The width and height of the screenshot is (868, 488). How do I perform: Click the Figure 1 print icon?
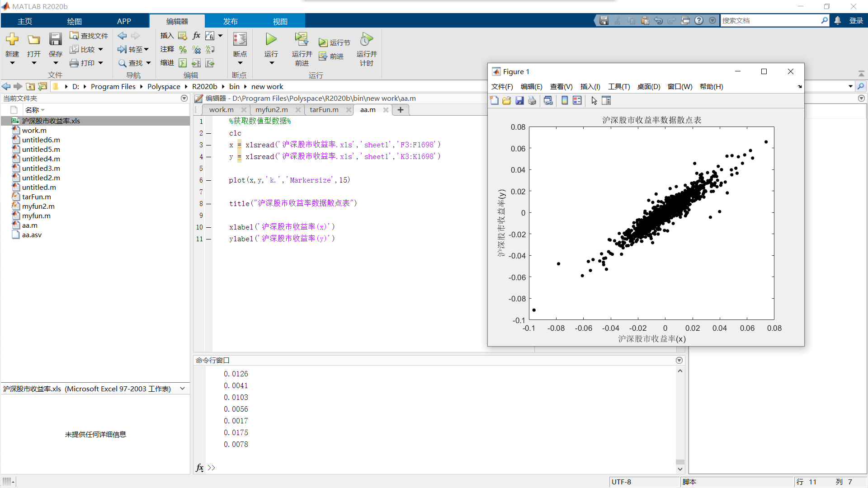[532, 101]
